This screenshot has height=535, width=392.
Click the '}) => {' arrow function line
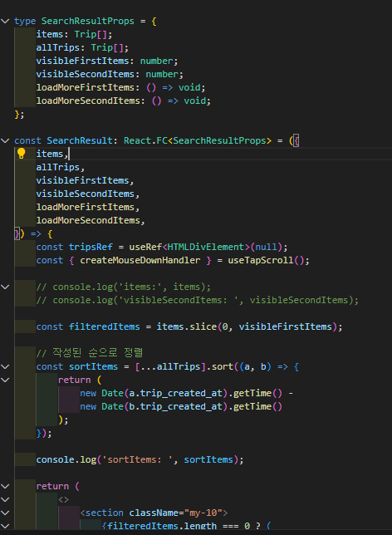(x=33, y=233)
